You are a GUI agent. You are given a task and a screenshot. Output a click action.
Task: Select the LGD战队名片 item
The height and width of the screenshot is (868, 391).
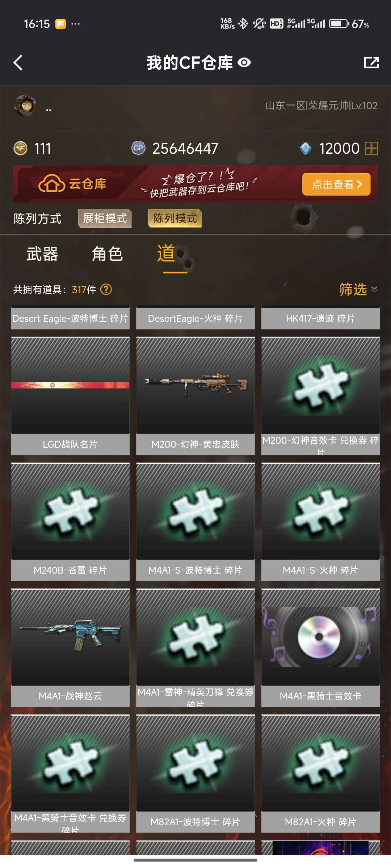(x=70, y=385)
